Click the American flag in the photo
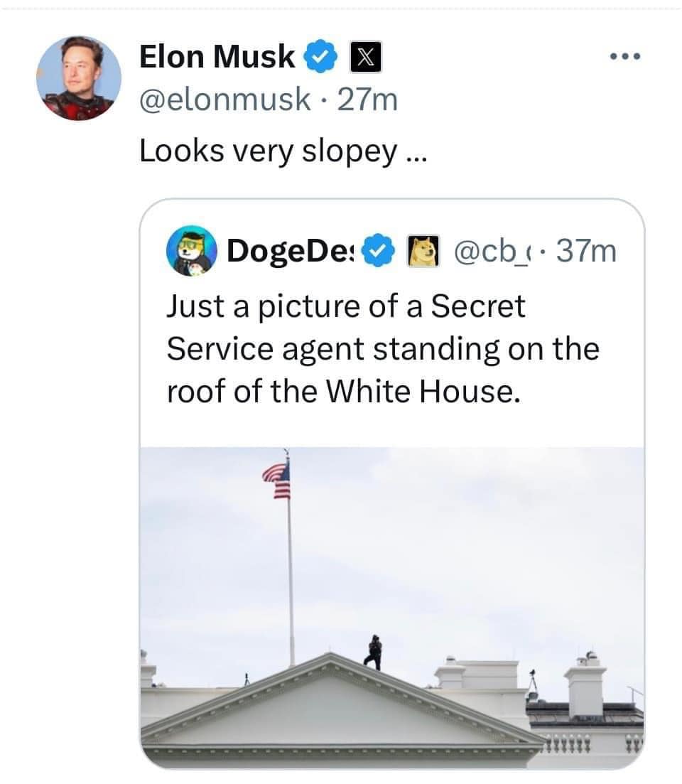The width and height of the screenshot is (682, 784). coord(278,480)
